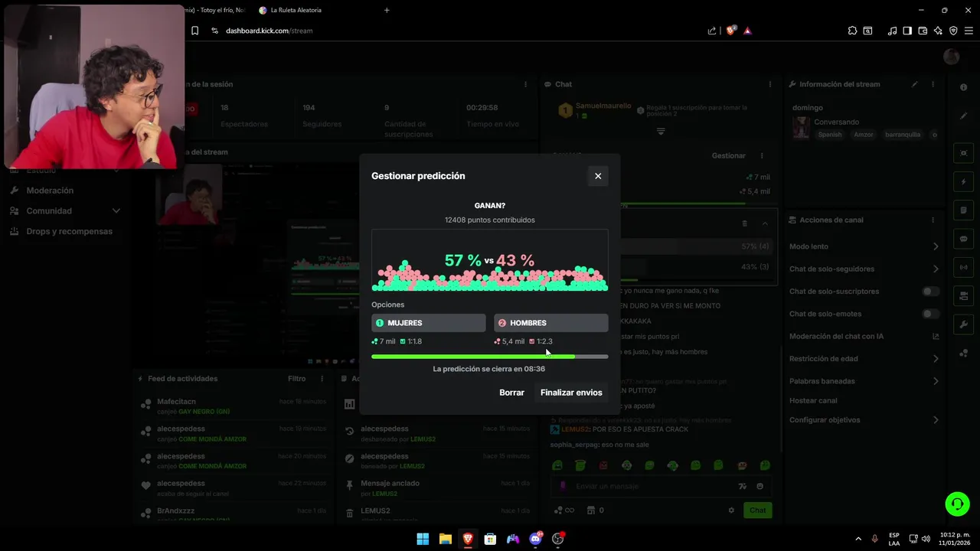Click the lightning bolt icon in right sidebar
The width and height of the screenshot is (980, 551).
(963, 182)
